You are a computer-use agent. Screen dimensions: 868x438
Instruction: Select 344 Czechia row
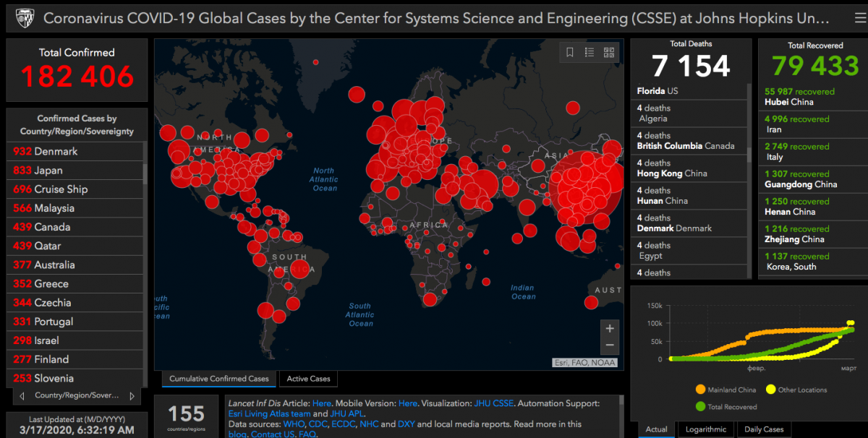pos(76,302)
